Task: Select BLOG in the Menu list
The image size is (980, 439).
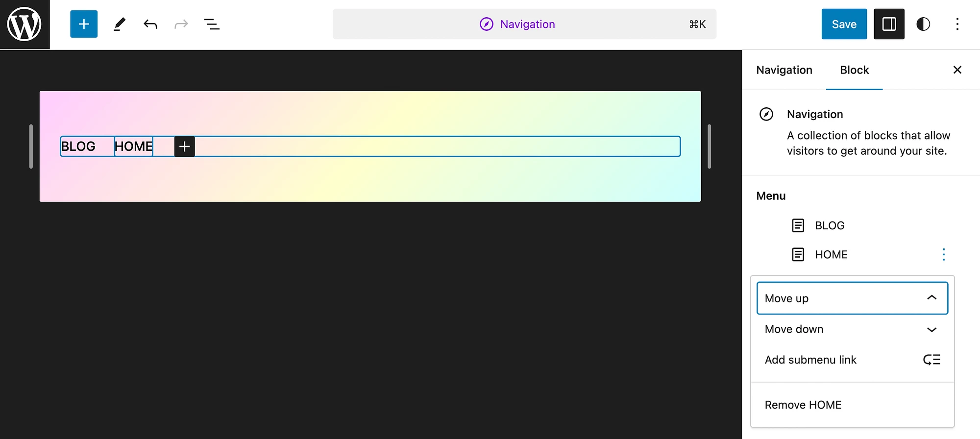Action: tap(830, 225)
